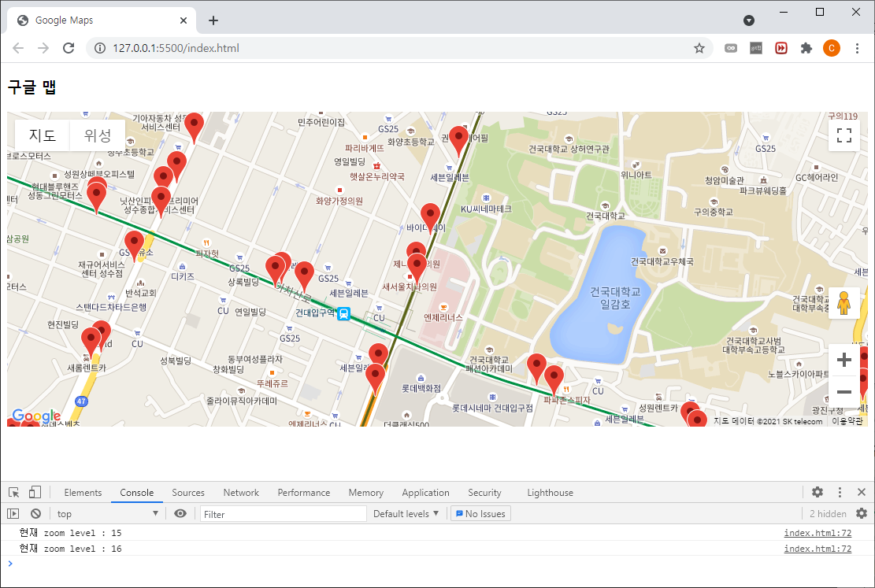Click the marker on 바이더웨이 label
The image size is (875, 588).
[x=430, y=216]
